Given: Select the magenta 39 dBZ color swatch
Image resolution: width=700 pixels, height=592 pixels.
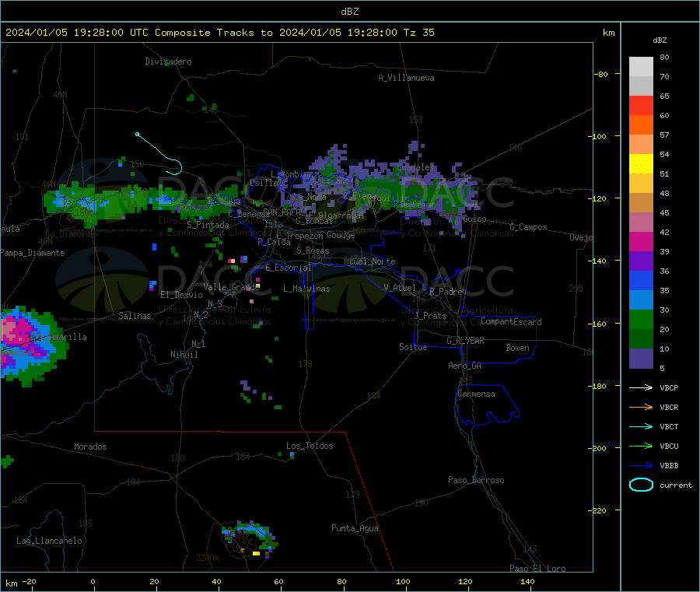Looking at the screenshot, I should coord(641,241).
